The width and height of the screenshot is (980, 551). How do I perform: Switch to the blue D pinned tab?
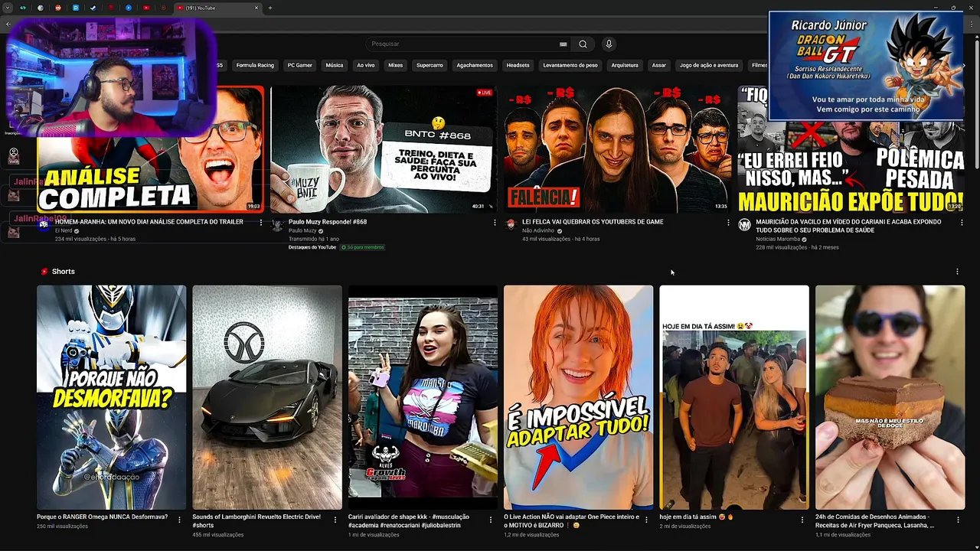click(76, 8)
